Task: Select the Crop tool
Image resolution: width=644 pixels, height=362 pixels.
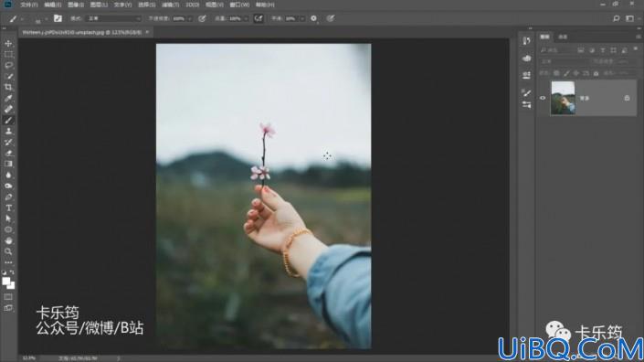Action: coord(8,87)
